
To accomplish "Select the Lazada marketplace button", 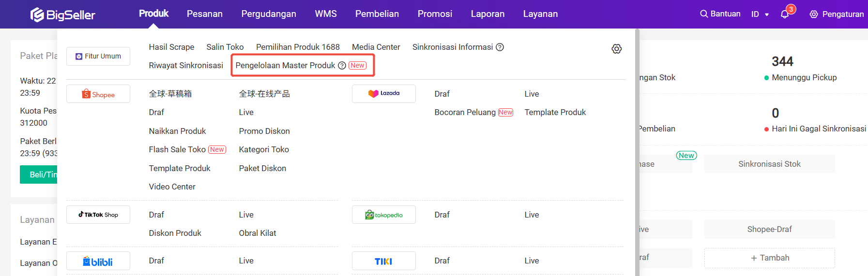I will 383,94.
